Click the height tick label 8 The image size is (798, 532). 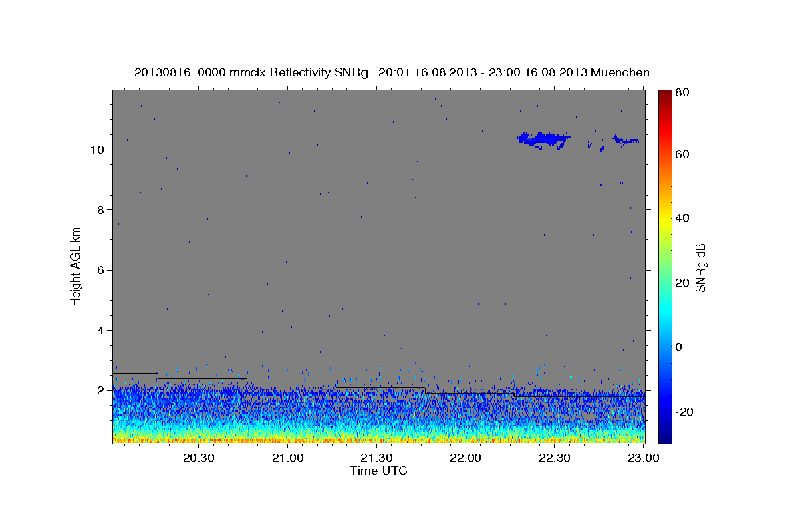[100, 209]
